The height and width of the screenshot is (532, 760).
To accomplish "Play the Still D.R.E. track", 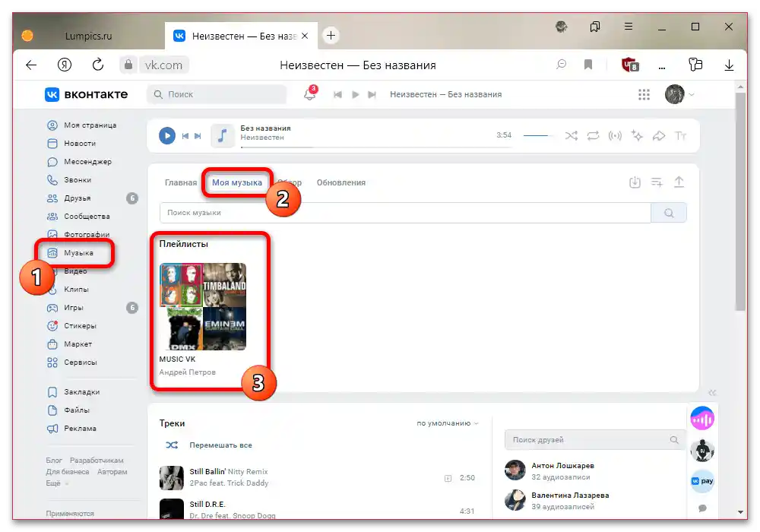I will tap(318, 509).
